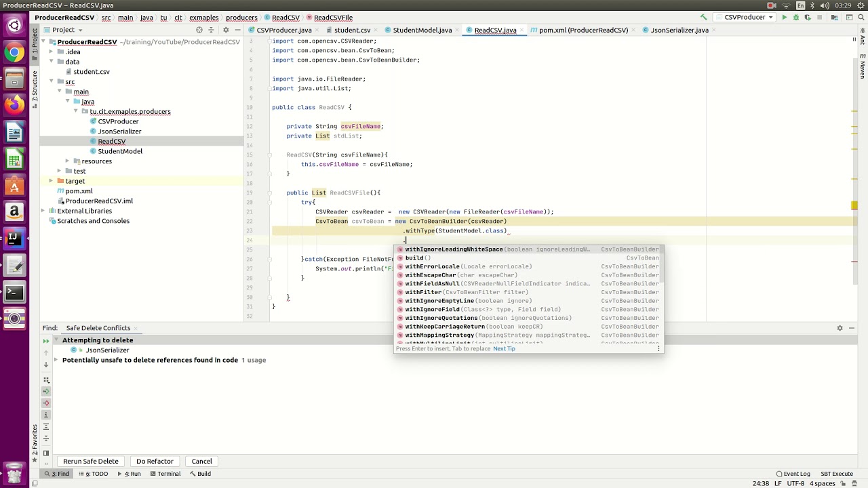This screenshot has width=868, height=488.
Task: Hide the Project tool window
Action: click(237, 30)
